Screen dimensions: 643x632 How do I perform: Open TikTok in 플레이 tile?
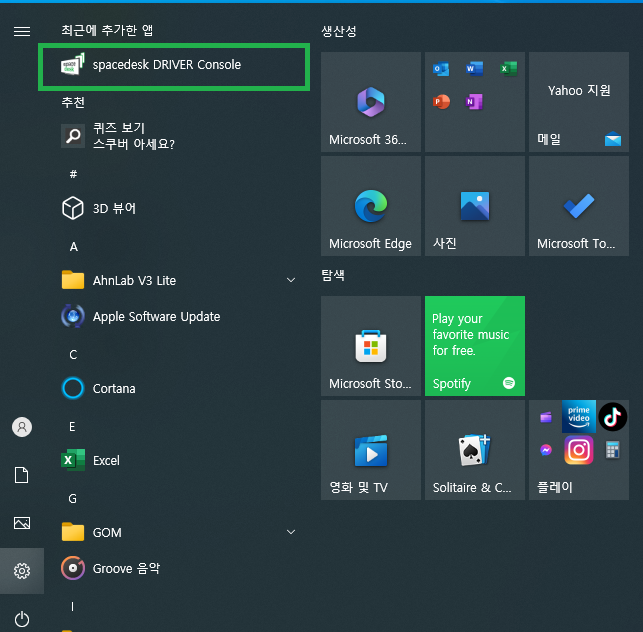point(612,417)
